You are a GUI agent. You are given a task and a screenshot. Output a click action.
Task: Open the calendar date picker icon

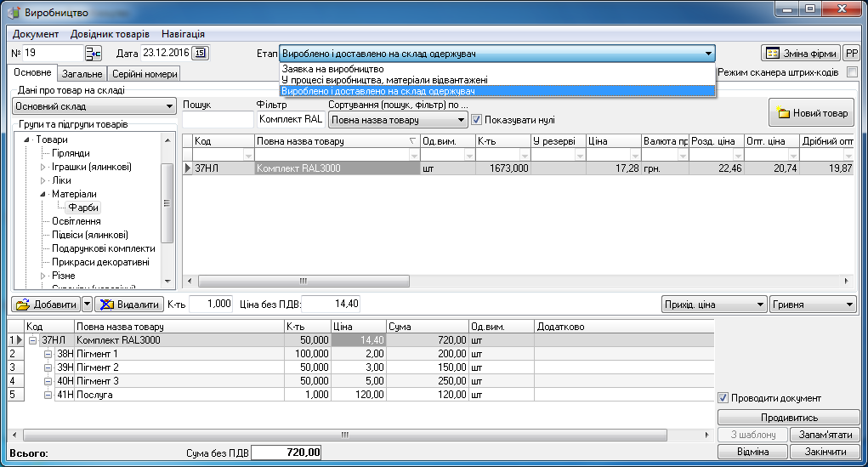[200, 54]
